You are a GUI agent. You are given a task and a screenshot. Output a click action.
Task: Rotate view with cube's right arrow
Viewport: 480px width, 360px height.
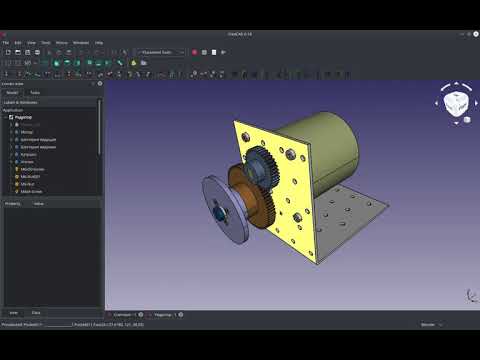[x=476, y=104]
